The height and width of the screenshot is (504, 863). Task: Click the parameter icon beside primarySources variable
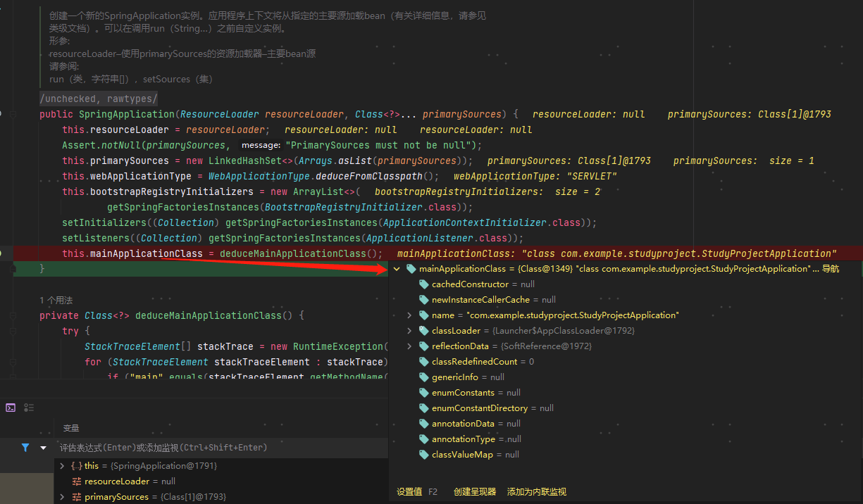pyautogui.click(x=77, y=497)
